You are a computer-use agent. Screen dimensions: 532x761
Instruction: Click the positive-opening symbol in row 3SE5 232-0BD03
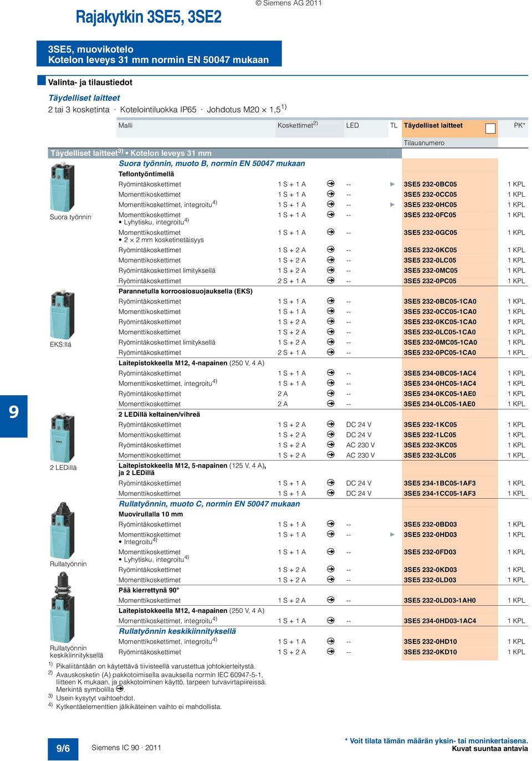[331, 524]
